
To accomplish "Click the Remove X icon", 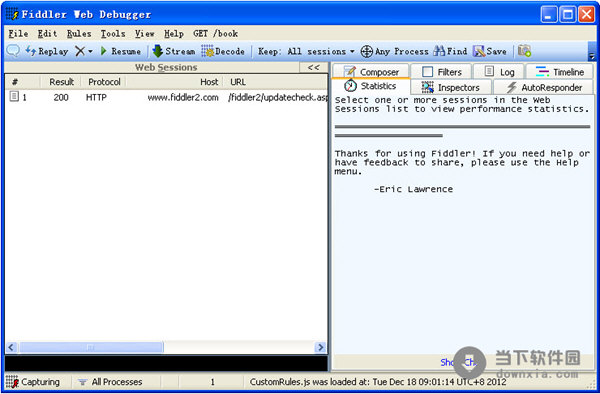I will click(80, 51).
